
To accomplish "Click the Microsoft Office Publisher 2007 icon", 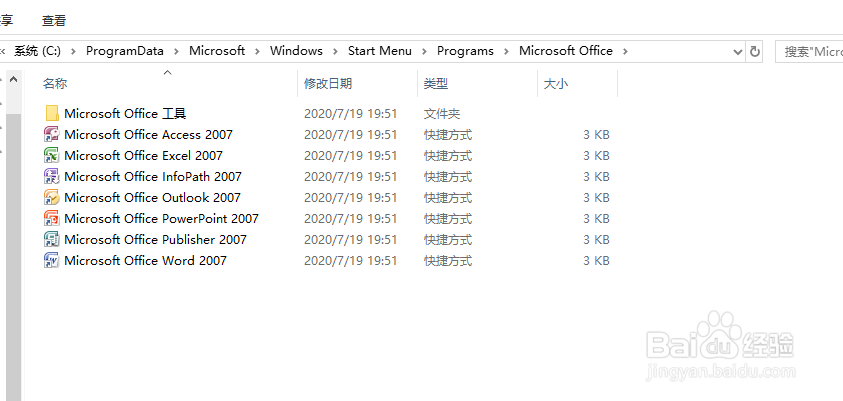I will [52, 240].
